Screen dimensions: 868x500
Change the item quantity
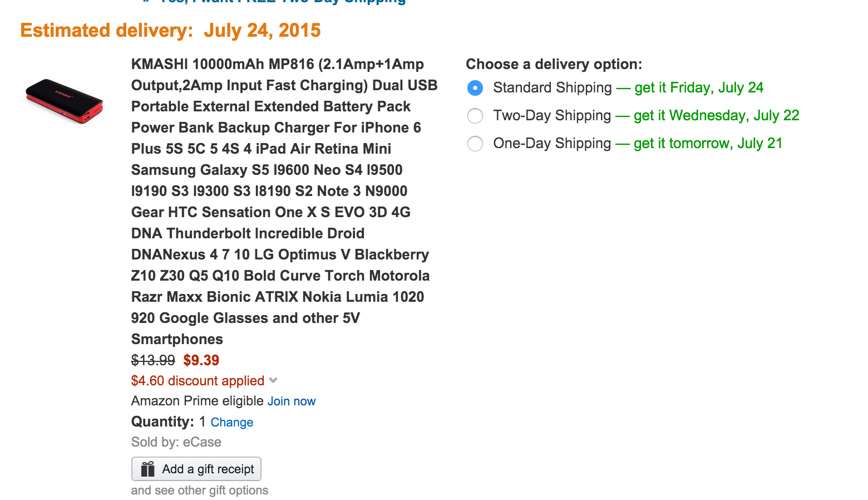(x=231, y=422)
